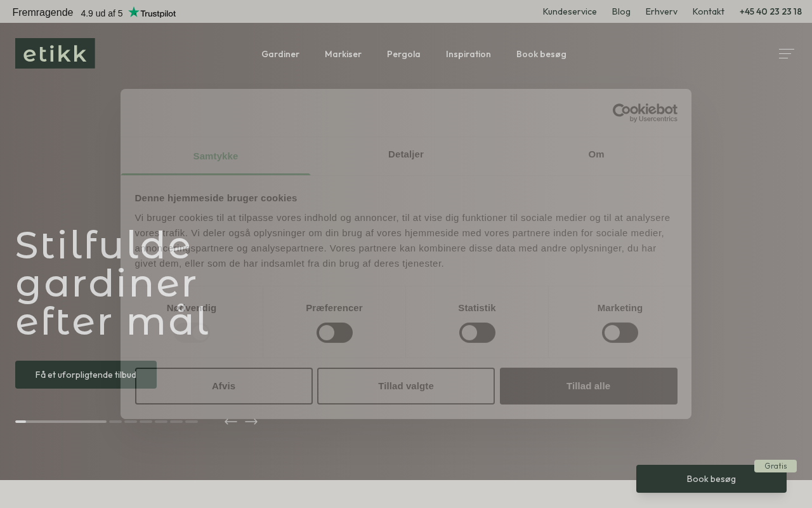Image resolution: width=812 pixels, height=508 pixels.
Task: Open the Kontakt link
Action: (x=709, y=11)
